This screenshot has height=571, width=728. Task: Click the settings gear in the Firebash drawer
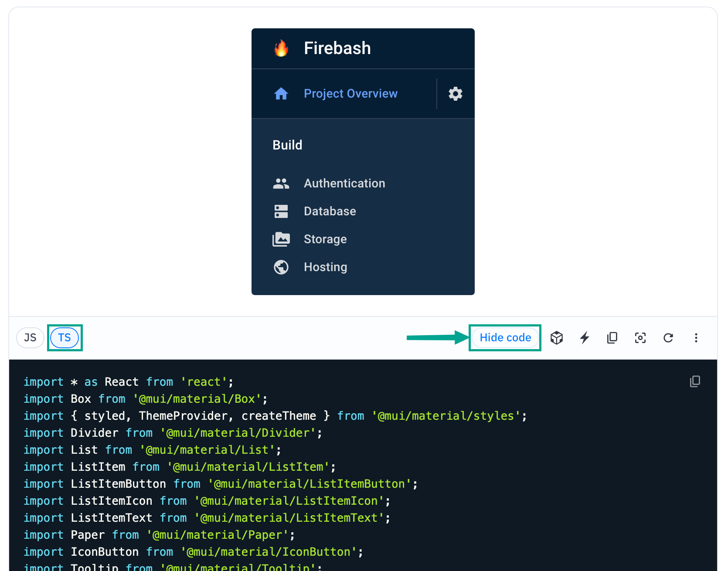455,93
